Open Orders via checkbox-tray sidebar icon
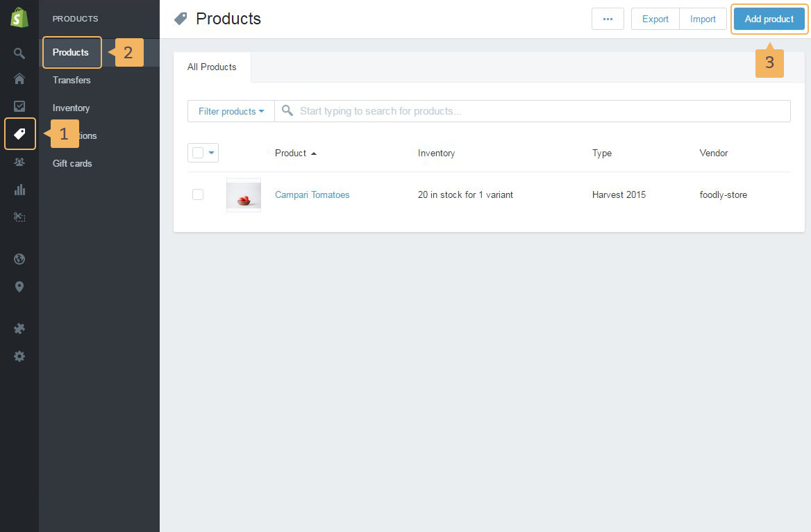 (19, 106)
